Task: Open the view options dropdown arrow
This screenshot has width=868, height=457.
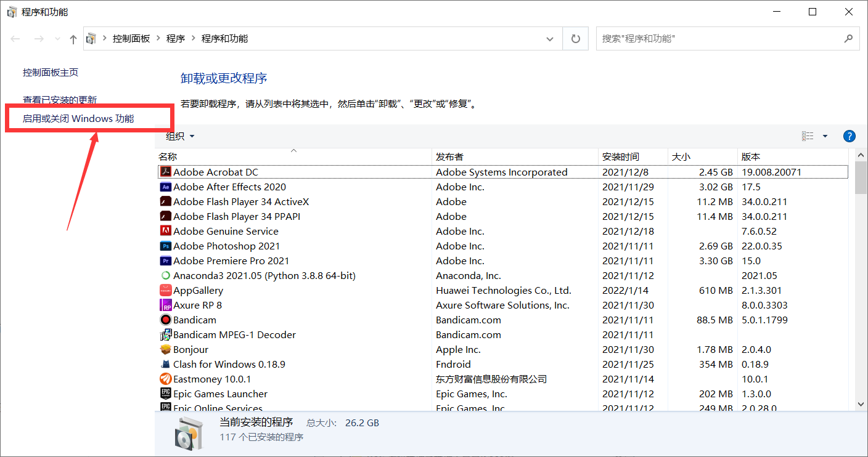Action: (x=825, y=136)
